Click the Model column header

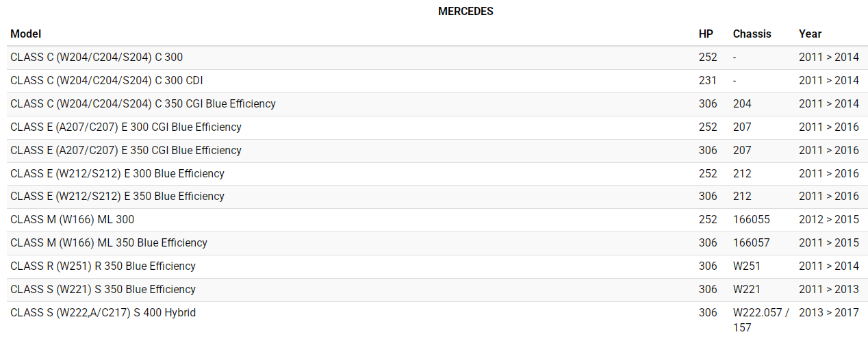[x=26, y=34]
